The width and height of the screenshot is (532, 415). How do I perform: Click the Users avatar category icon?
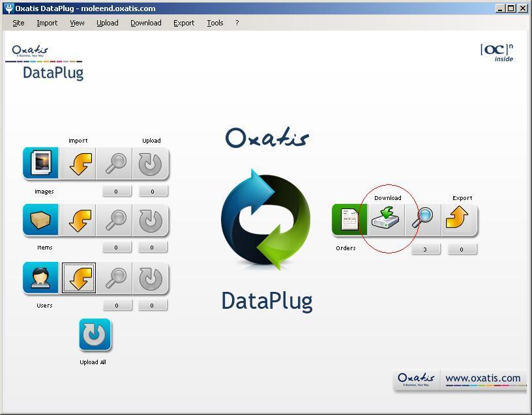tap(40, 278)
